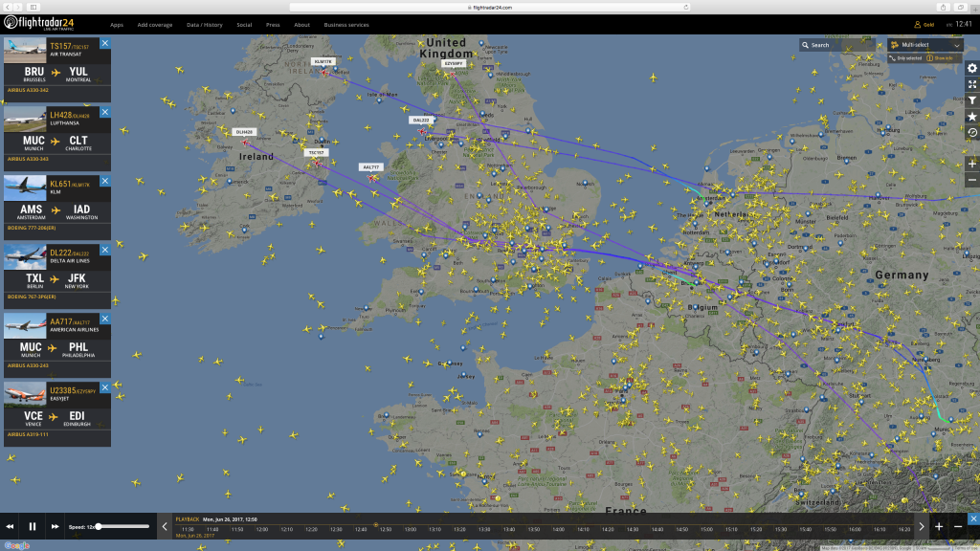Close the AA717 American Airlines card
980x551 pixels.
coord(105,319)
